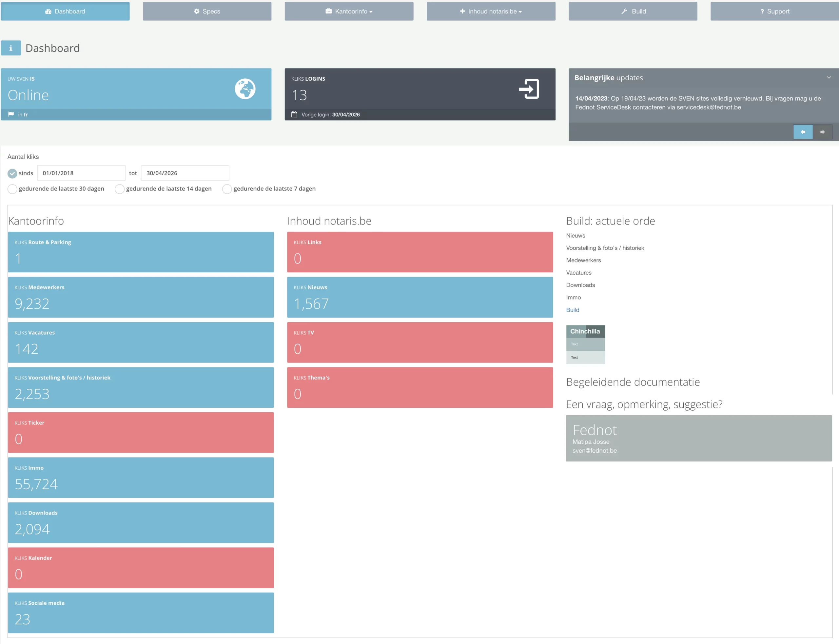
Task: Click the globe icon on the Online card
Action: [245, 89]
